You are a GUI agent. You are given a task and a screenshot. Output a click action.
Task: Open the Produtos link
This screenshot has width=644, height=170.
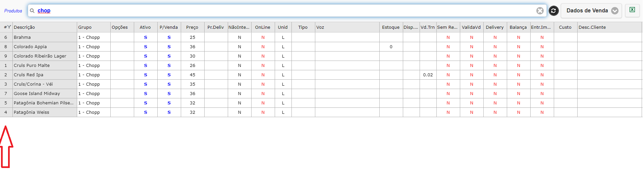click(13, 11)
